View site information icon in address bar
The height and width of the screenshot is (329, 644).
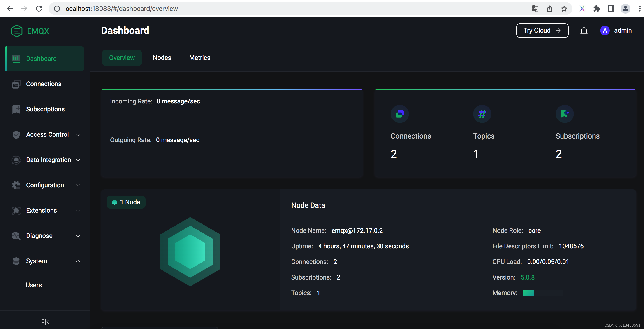tap(57, 9)
